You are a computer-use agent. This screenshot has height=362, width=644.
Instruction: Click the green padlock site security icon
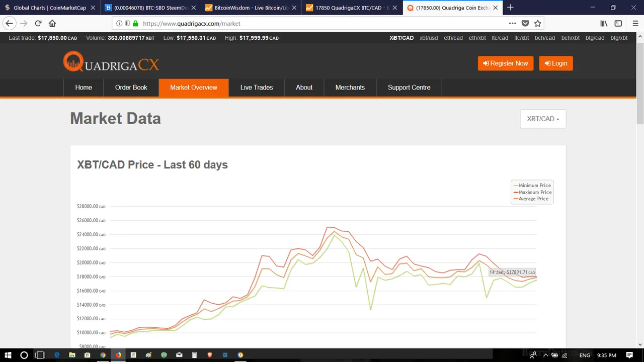(x=135, y=23)
